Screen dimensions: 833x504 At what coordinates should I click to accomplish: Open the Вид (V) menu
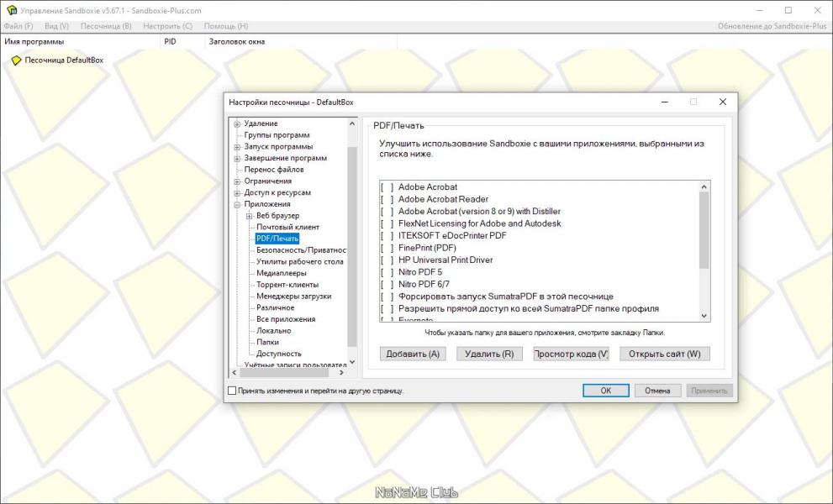click(x=57, y=26)
